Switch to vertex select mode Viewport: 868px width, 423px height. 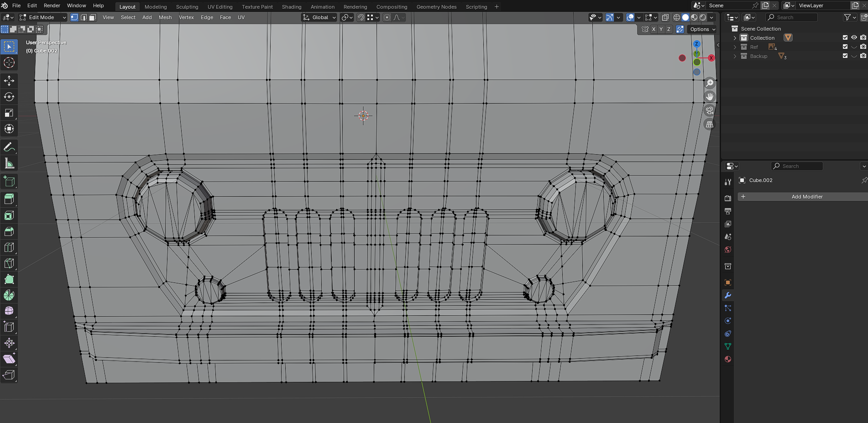(74, 17)
